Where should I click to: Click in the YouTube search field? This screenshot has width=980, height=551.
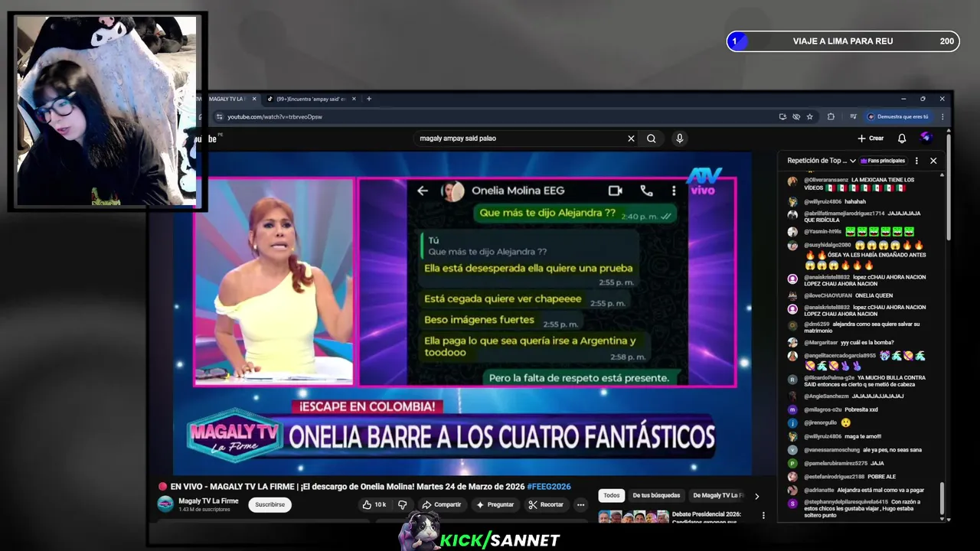[x=521, y=139]
